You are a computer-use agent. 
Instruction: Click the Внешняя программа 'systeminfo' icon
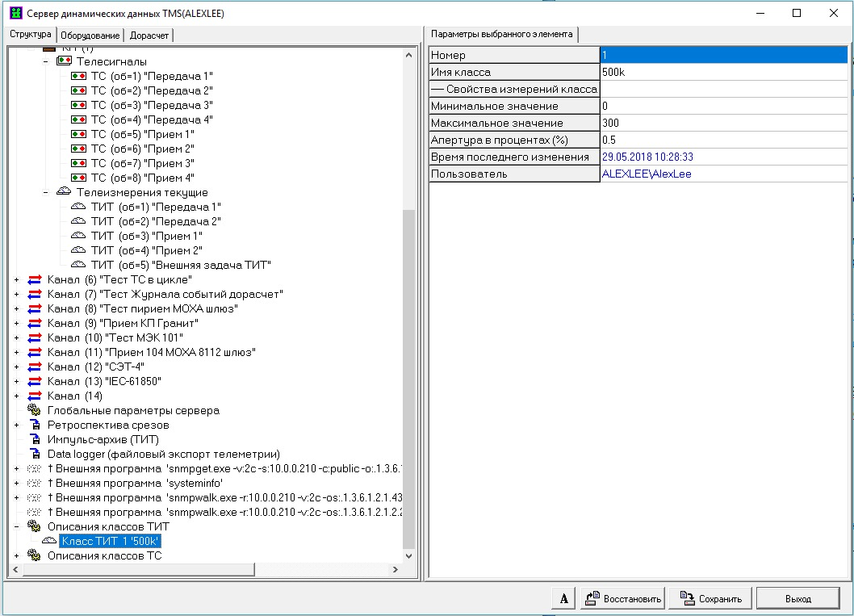tap(34, 483)
